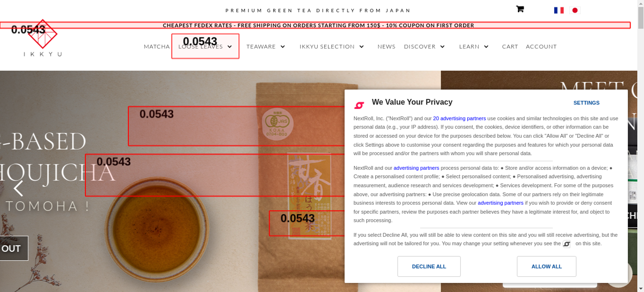Open privacy Settings link
The image size is (644, 292).
click(586, 103)
